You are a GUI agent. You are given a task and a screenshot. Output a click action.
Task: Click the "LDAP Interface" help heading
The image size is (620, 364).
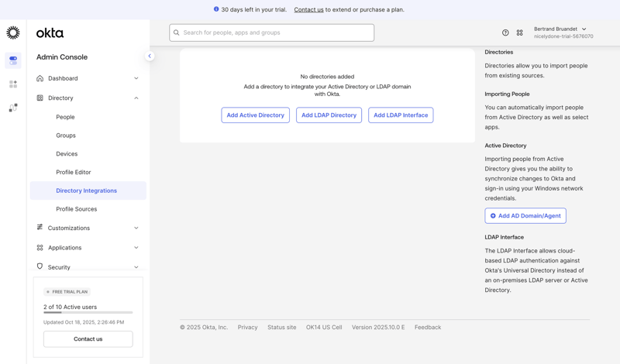pyautogui.click(x=505, y=237)
